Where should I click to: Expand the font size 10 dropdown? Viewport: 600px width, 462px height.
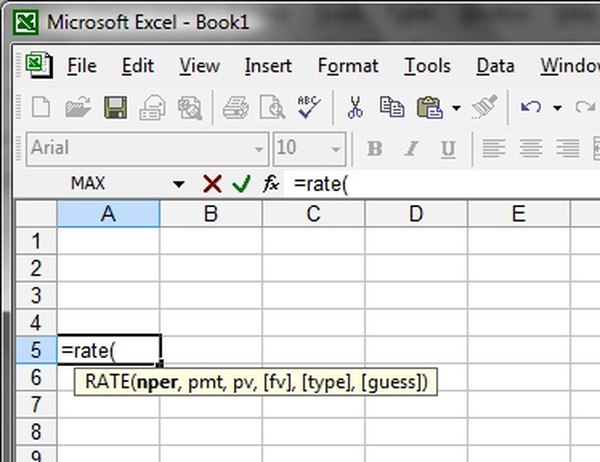336,149
